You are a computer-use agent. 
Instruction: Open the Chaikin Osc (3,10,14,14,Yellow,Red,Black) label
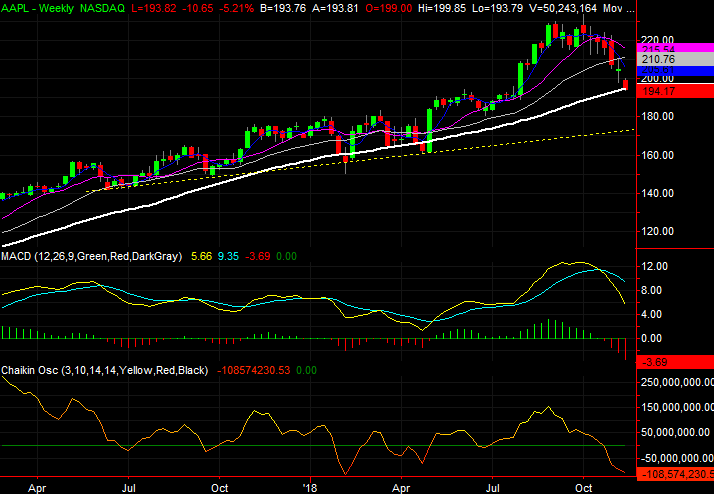pyautogui.click(x=104, y=370)
